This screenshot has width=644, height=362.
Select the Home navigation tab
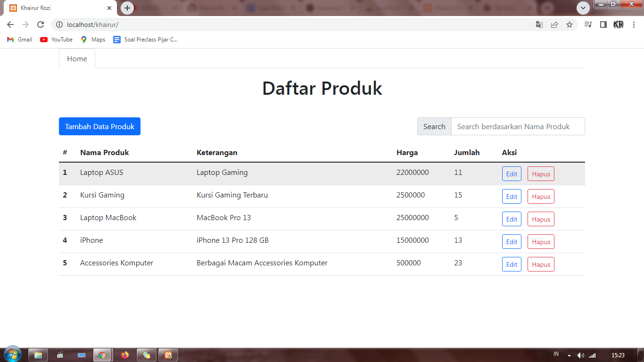click(77, 58)
